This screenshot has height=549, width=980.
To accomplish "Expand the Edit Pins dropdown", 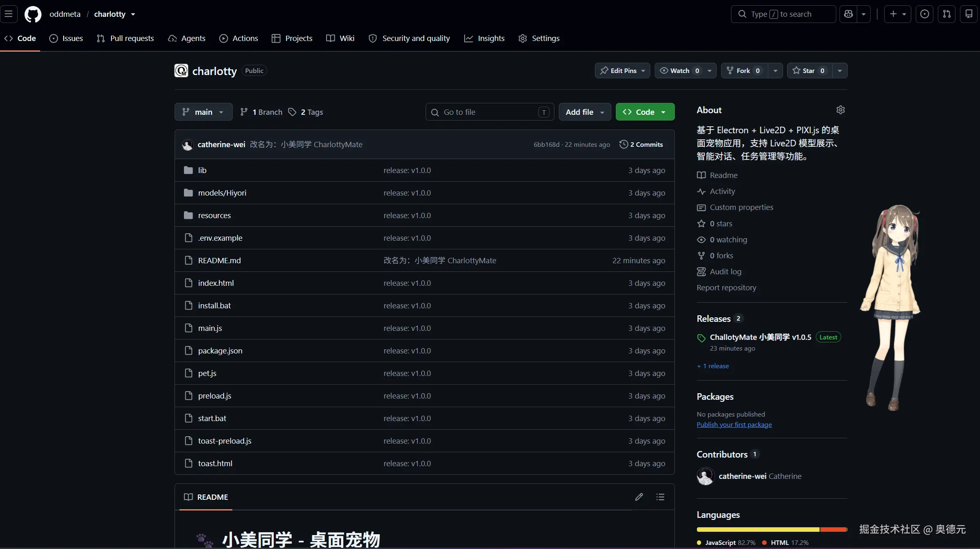I will pos(622,71).
